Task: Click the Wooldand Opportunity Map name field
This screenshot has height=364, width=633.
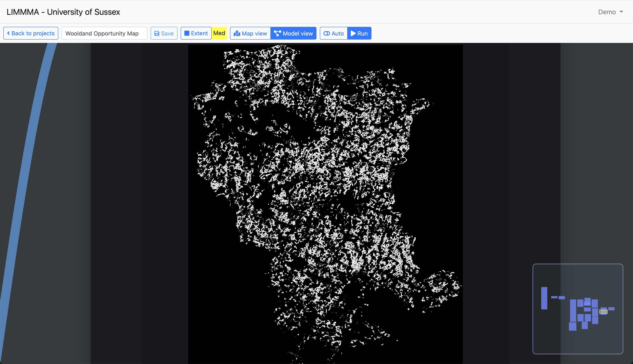Action: (x=104, y=33)
